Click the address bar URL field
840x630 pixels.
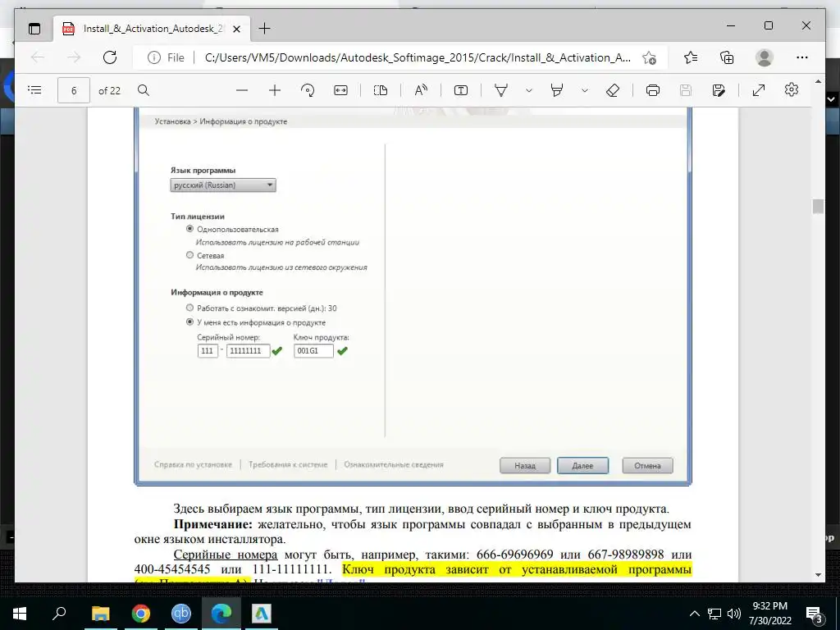(418, 57)
